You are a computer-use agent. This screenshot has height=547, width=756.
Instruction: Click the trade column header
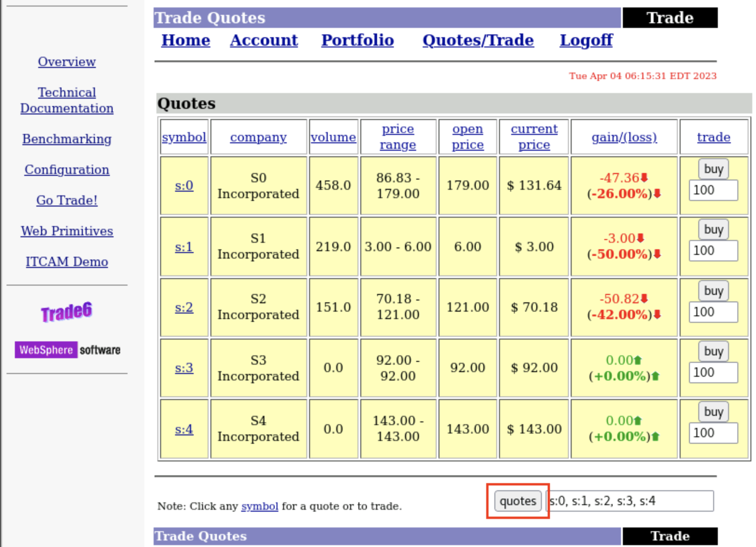[x=714, y=137]
